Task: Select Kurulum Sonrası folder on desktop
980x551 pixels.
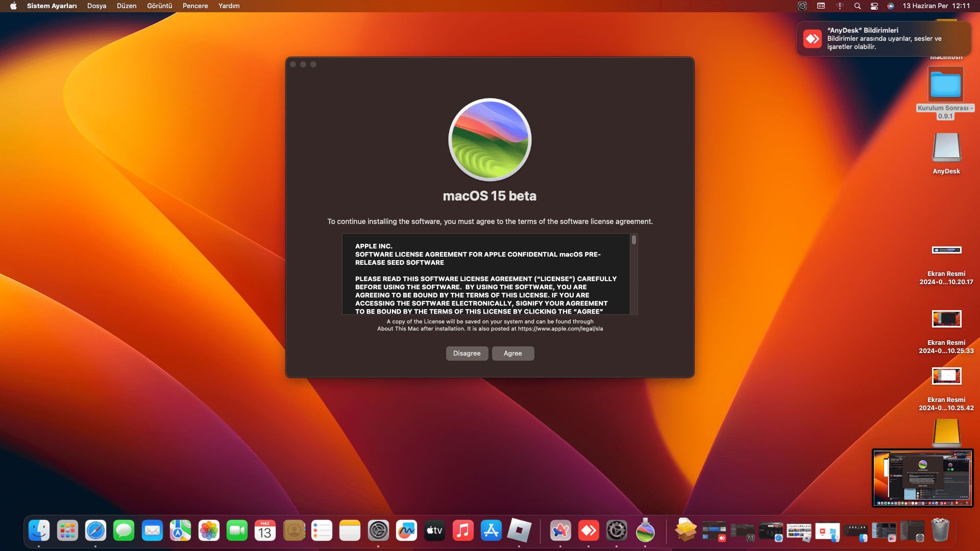Action: [x=945, y=85]
